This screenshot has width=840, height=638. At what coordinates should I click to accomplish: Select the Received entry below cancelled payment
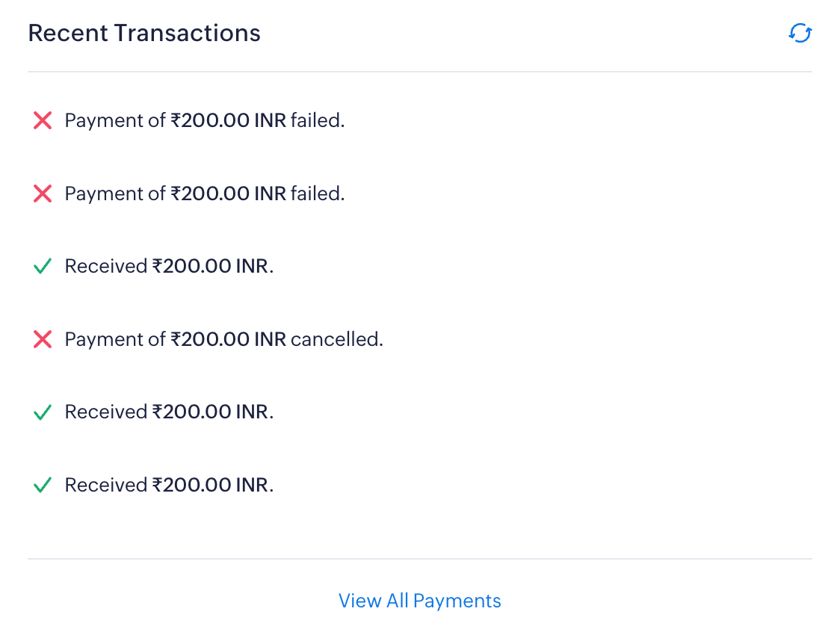(169, 412)
